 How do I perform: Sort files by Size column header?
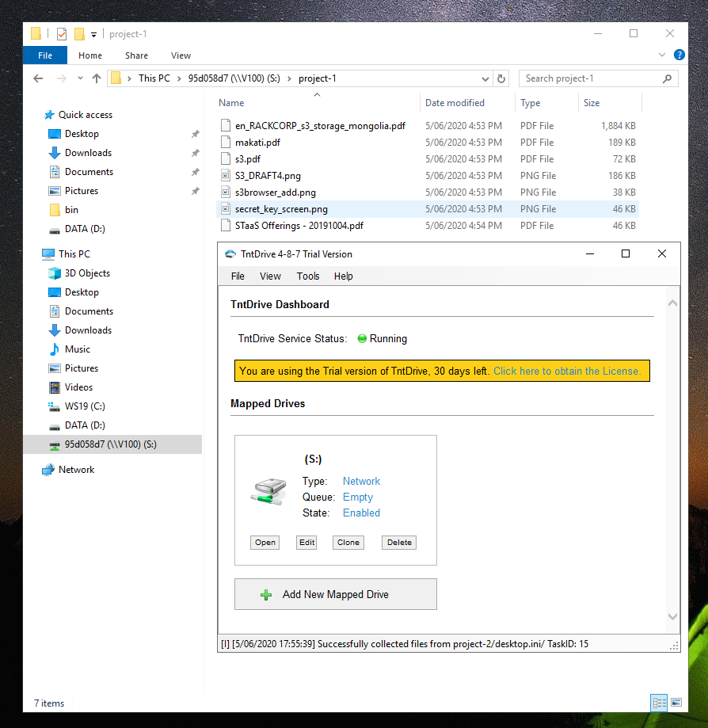[610, 103]
